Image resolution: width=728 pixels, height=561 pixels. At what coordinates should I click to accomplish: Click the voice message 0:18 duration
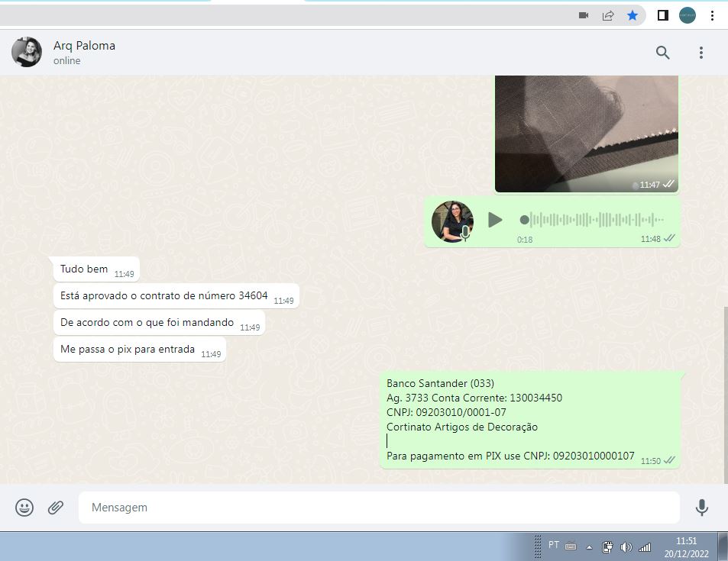tap(525, 240)
